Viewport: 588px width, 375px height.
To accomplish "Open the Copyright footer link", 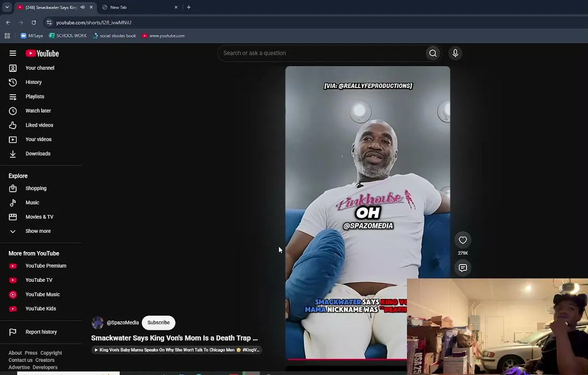I will (51, 353).
